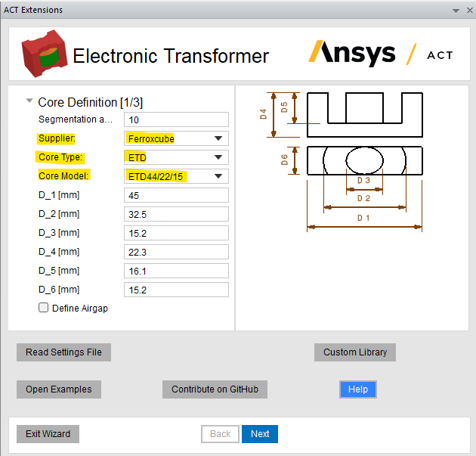This screenshot has height=456, width=476.
Task: Open the Core Model dropdown showing ETD44/22/15
Action: 176,176
